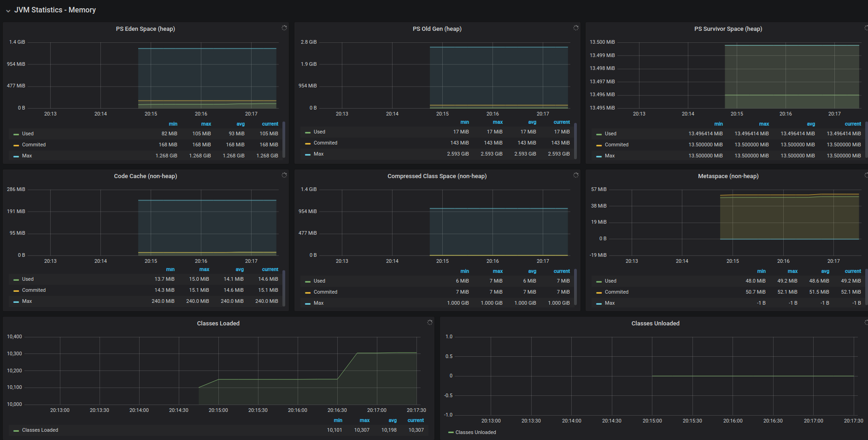
Task: Click the loading spinner icon on Classes Loaded panel
Action: [x=430, y=323]
